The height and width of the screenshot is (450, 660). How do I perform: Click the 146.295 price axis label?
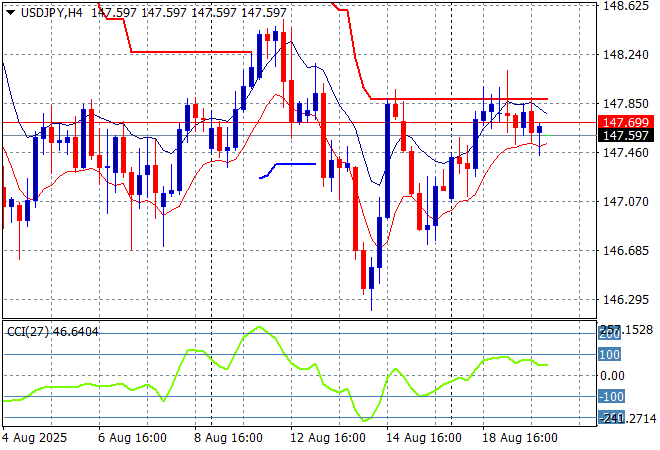tap(626, 299)
